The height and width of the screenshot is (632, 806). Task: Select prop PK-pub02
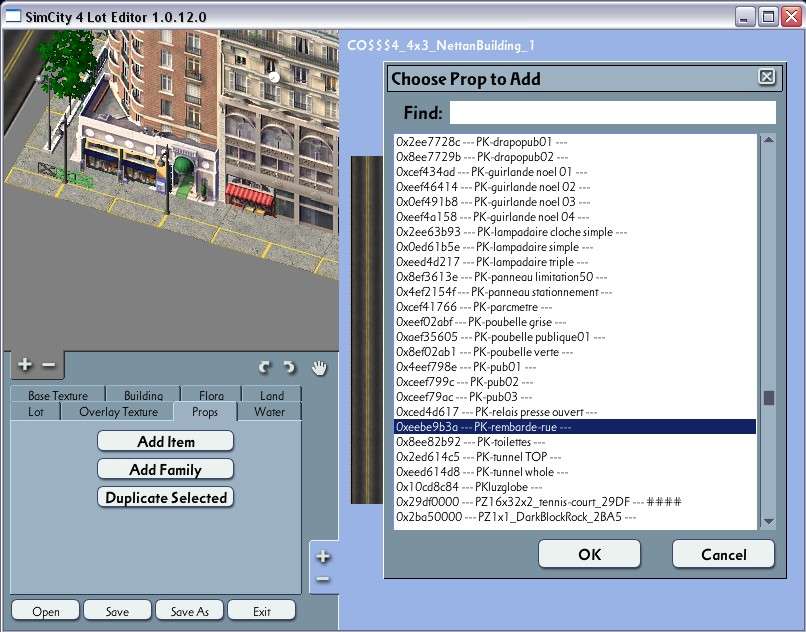pos(575,382)
